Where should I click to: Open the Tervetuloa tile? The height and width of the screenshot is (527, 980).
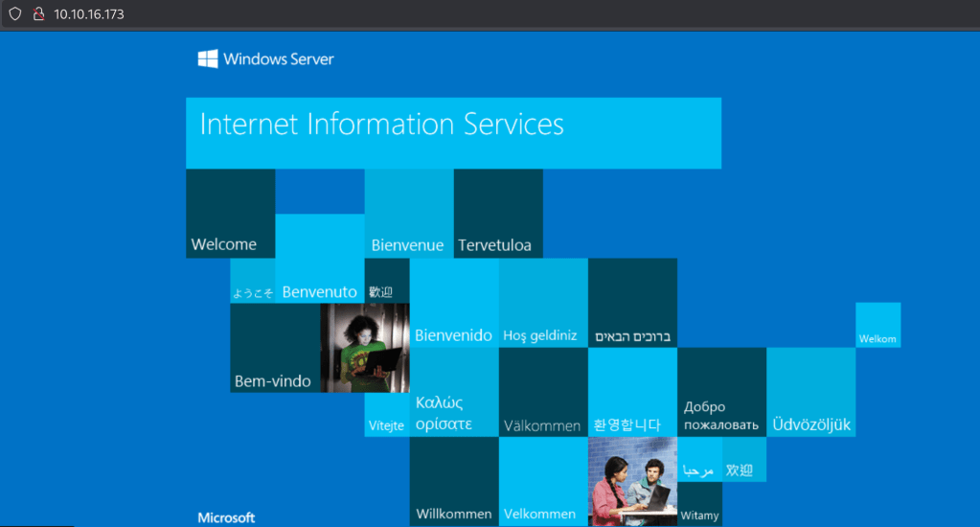tap(497, 214)
